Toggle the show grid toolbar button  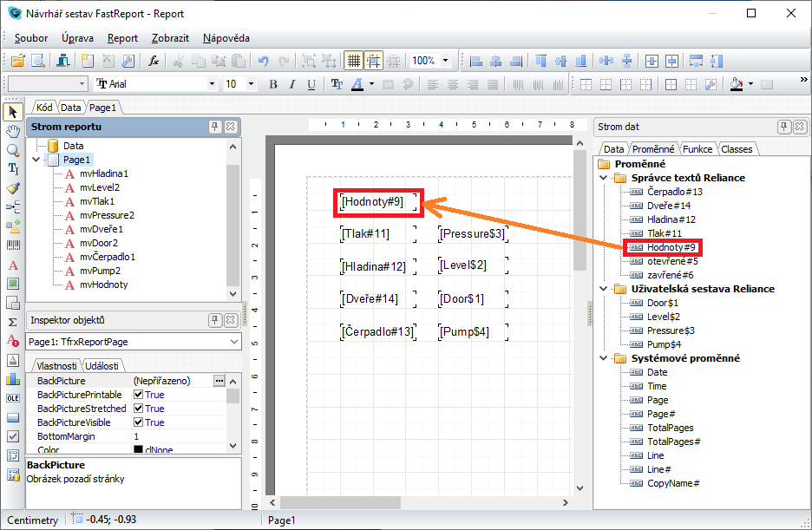353,61
